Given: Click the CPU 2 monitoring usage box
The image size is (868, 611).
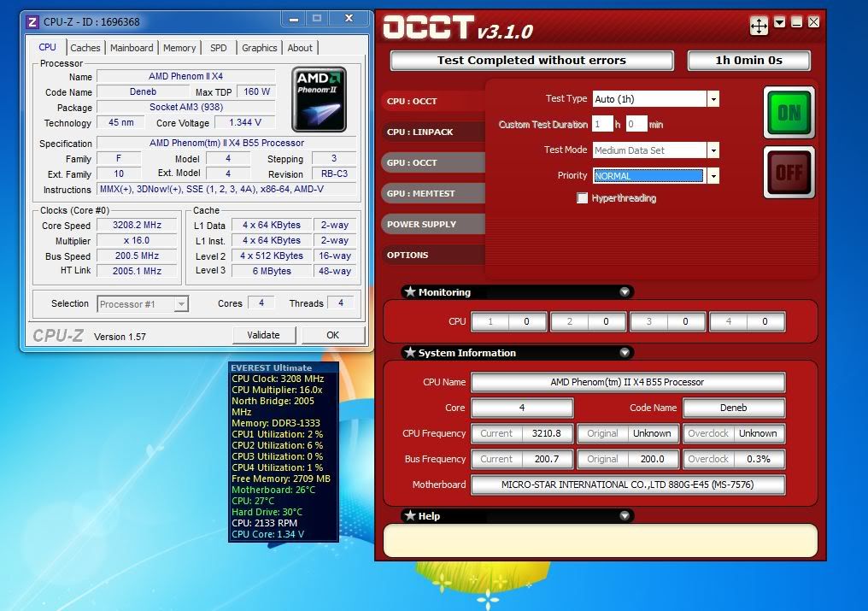Looking at the screenshot, I should point(589,321).
